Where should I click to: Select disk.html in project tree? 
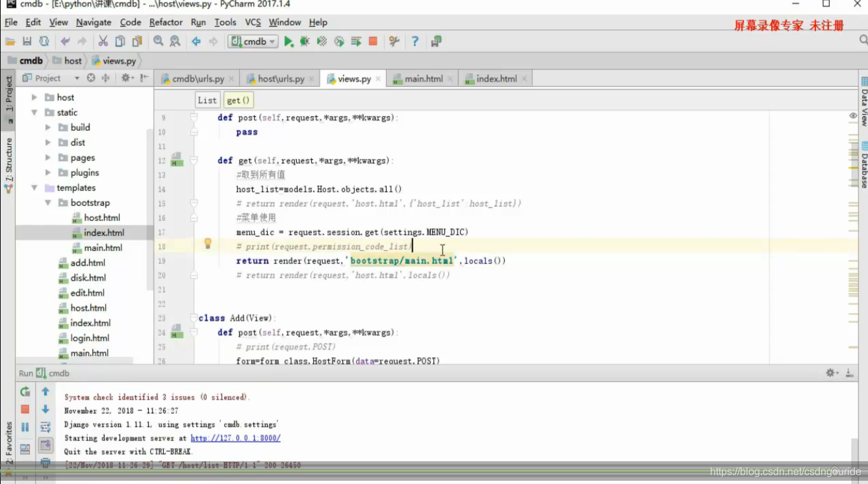click(88, 278)
